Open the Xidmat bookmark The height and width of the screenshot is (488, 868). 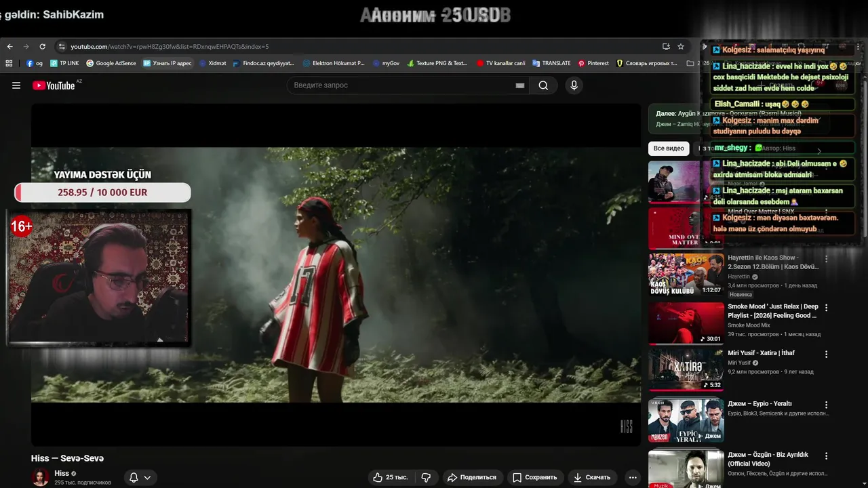click(x=213, y=63)
